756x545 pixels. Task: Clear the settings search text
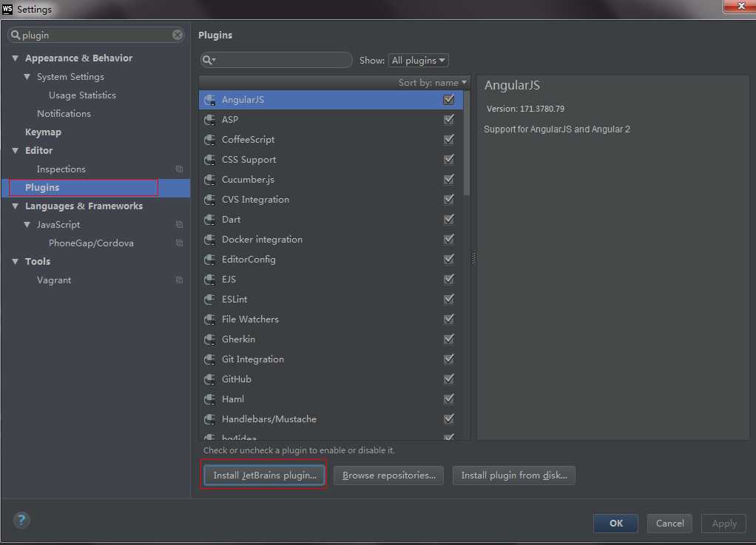tap(178, 35)
